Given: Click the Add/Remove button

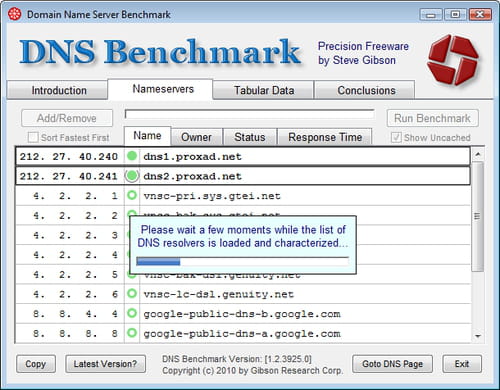Looking at the screenshot, I should coord(67,118).
